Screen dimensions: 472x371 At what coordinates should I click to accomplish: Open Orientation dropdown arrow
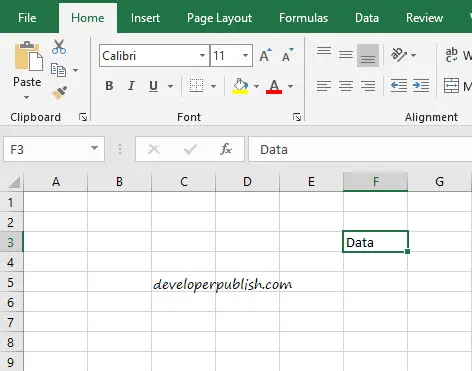click(x=413, y=55)
